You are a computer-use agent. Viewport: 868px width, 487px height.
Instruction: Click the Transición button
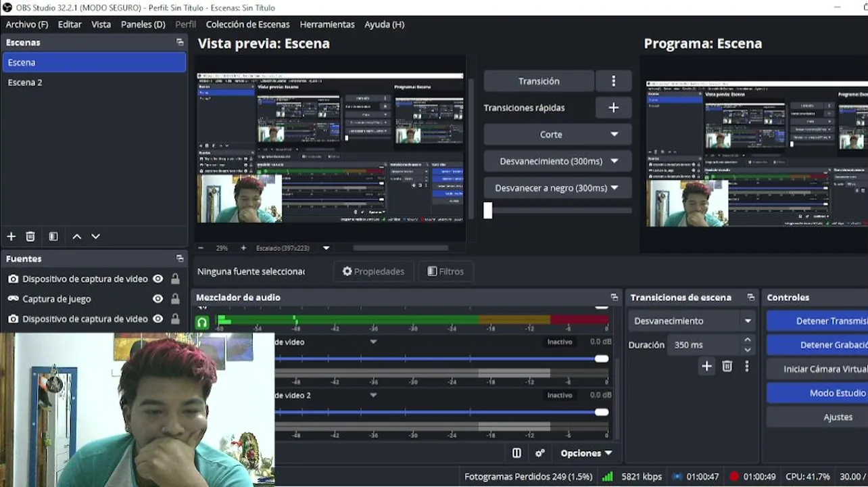click(539, 81)
